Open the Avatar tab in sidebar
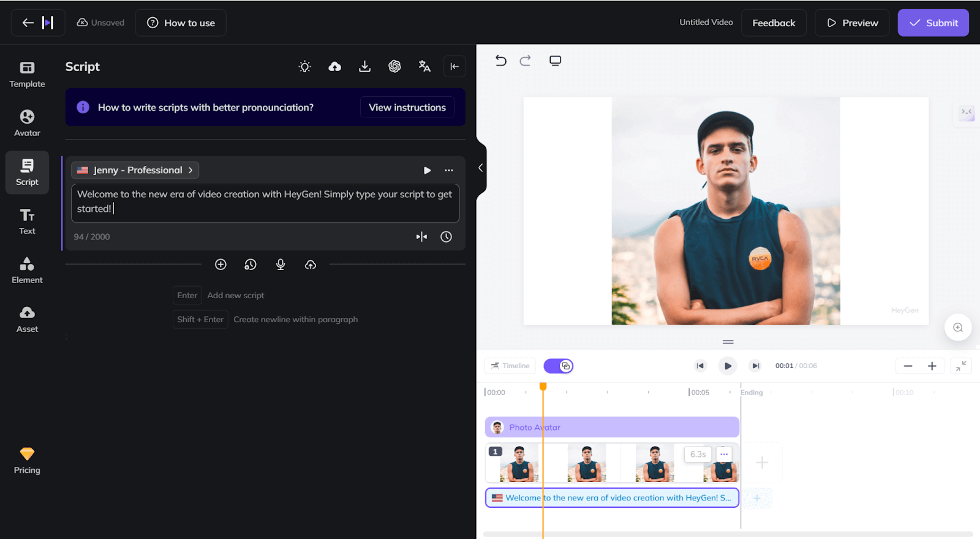The image size is (980, 539). pyautogui.click(x=27, y=123)
